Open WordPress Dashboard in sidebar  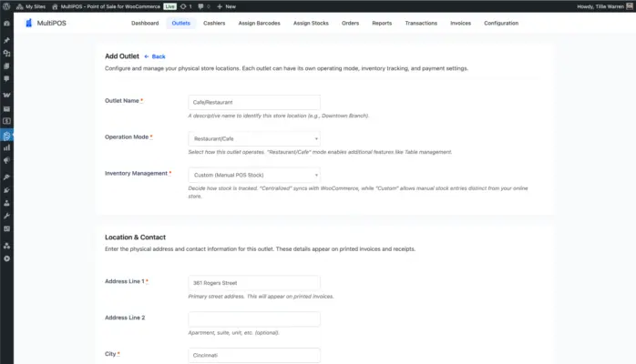6,24
